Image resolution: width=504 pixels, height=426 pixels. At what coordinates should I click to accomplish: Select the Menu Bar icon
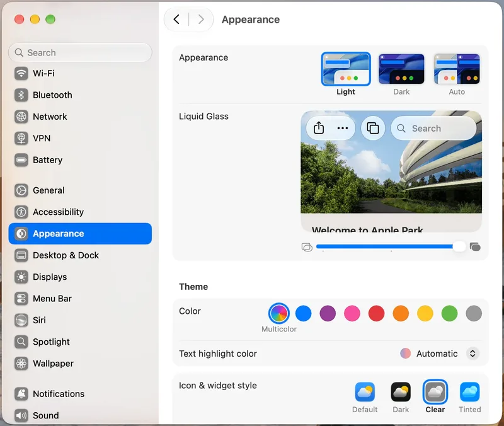tap(21, 298)
